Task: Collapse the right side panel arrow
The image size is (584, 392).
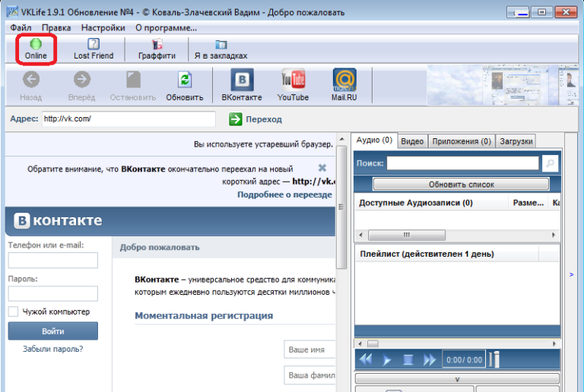Action: [x=571, y=274]
